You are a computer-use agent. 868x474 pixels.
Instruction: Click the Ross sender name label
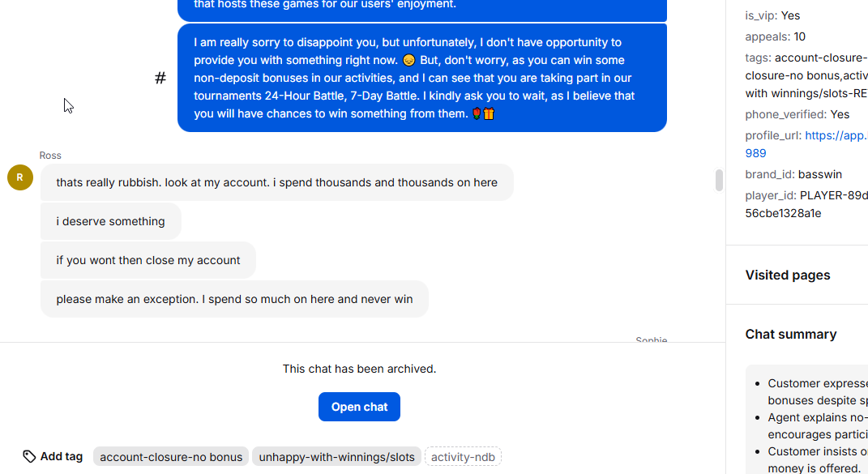coord(50,156)
